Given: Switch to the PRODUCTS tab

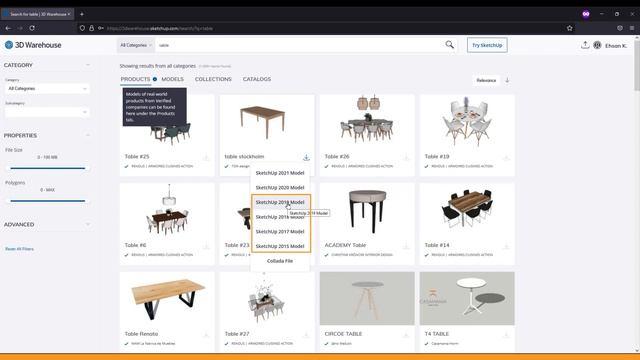Looking at the screenshot, I should 135,79.
